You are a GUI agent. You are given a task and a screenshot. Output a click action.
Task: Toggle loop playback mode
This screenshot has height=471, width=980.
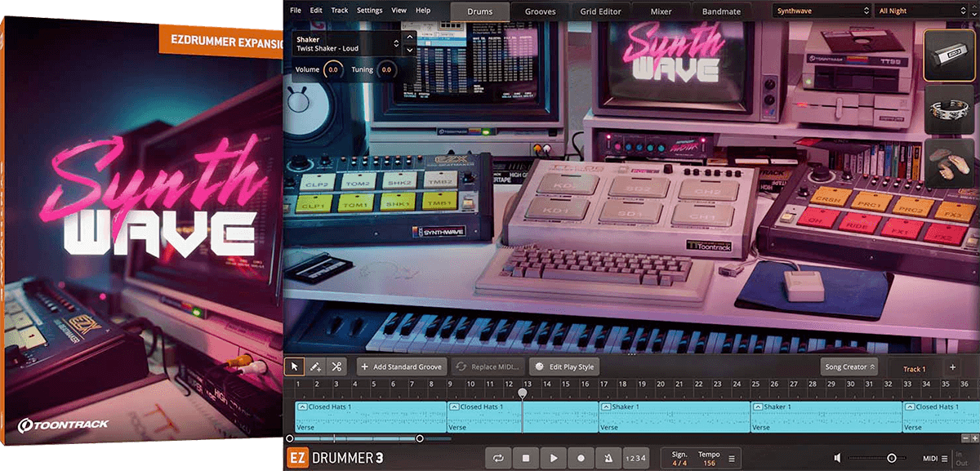click(498, 459)
